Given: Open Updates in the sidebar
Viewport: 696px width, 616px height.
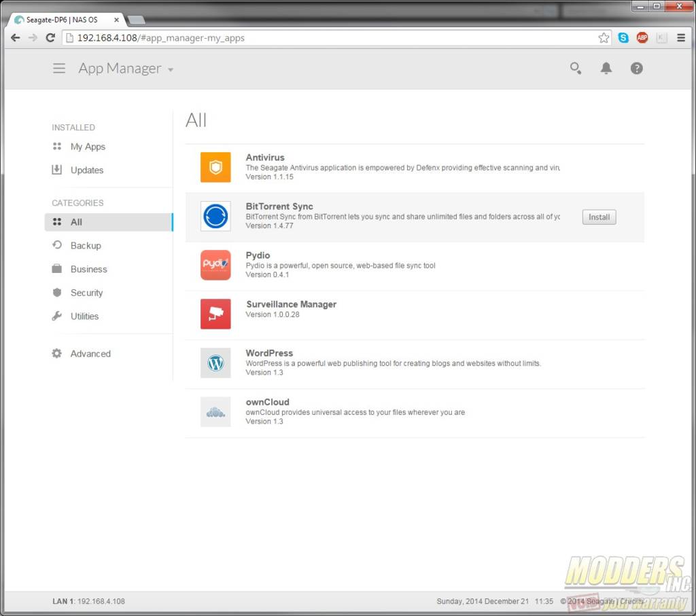Looking at the screenshot, I should coord(87,170).
